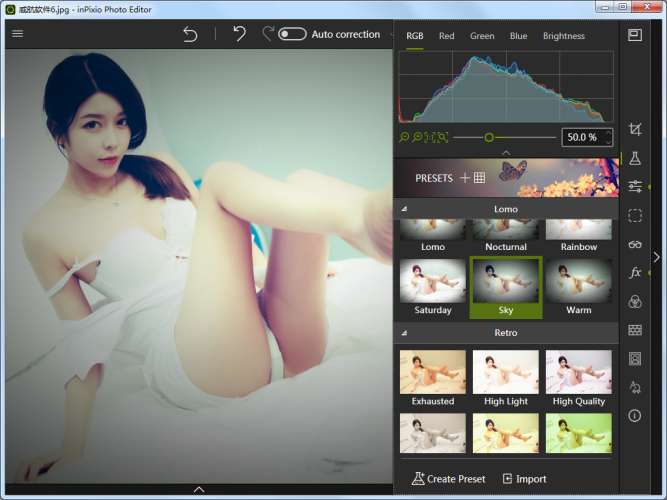Click the Import button
The width and height of the screenshot is (667, 500).
click(524, 479)
